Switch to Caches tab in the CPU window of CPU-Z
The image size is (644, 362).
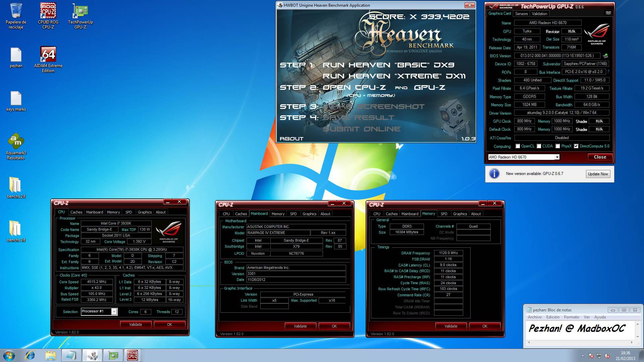[x=76, y=212]
